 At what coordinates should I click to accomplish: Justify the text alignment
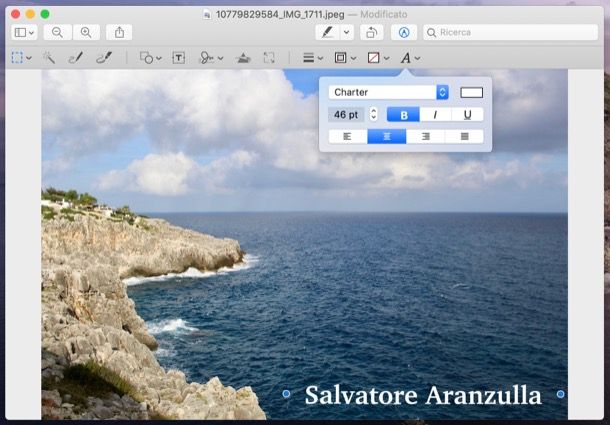465,137
